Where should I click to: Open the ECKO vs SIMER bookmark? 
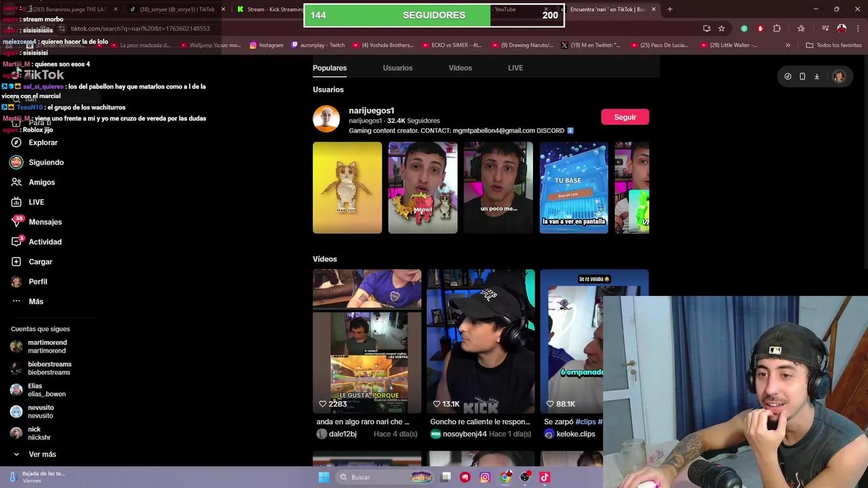[x=452, y=45]
